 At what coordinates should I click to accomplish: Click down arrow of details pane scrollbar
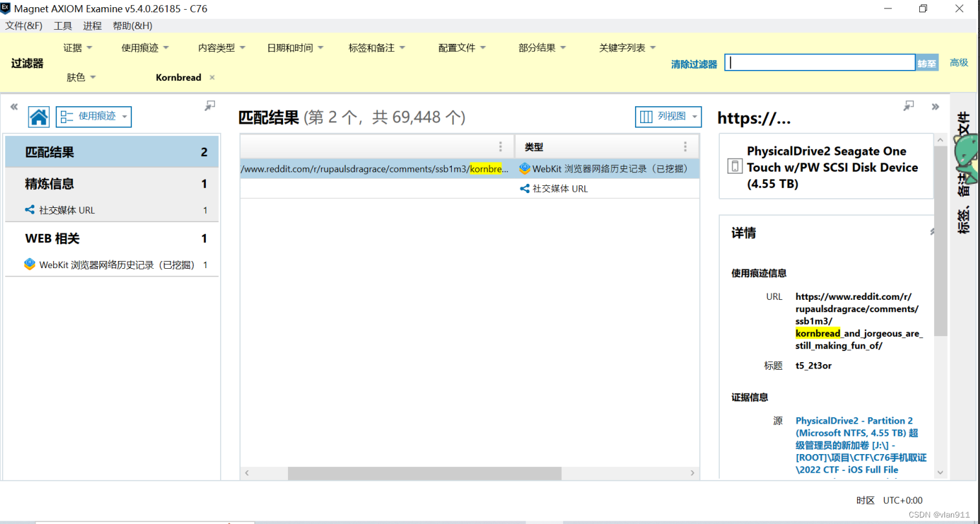click(941, 473)
